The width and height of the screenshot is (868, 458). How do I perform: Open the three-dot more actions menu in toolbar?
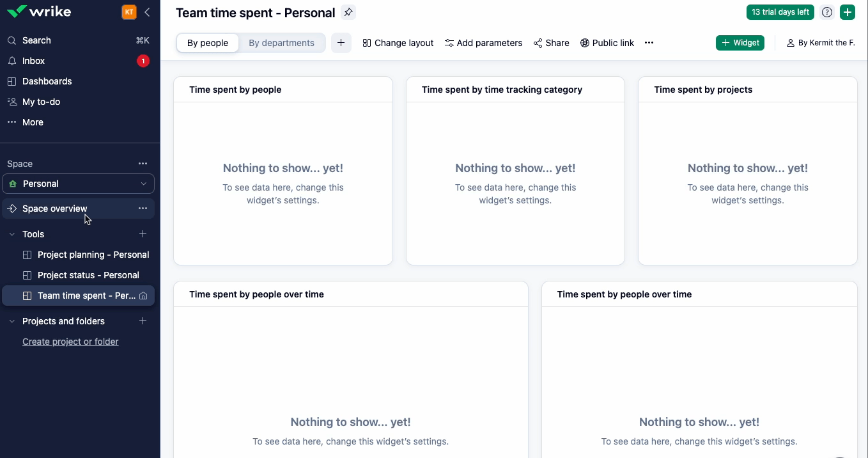(649, 43)
